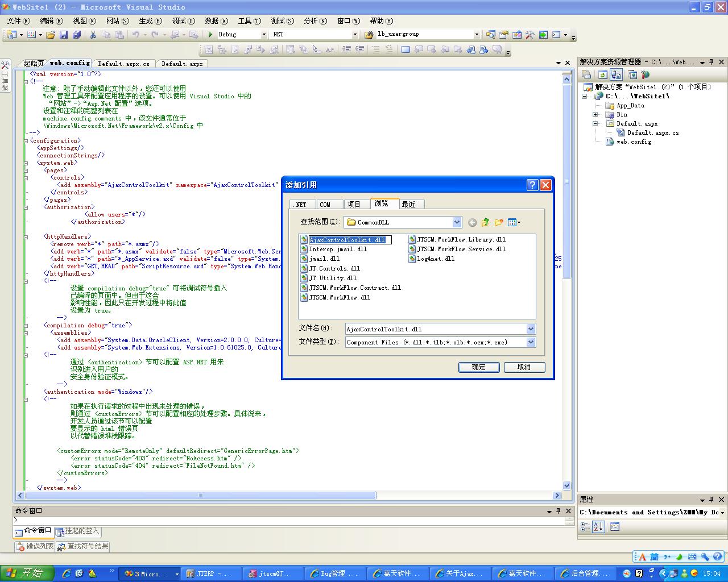This screenshot has width=728, height=582.
Task: Click 取消 button in dialog
Action: (x=524, y=367)
